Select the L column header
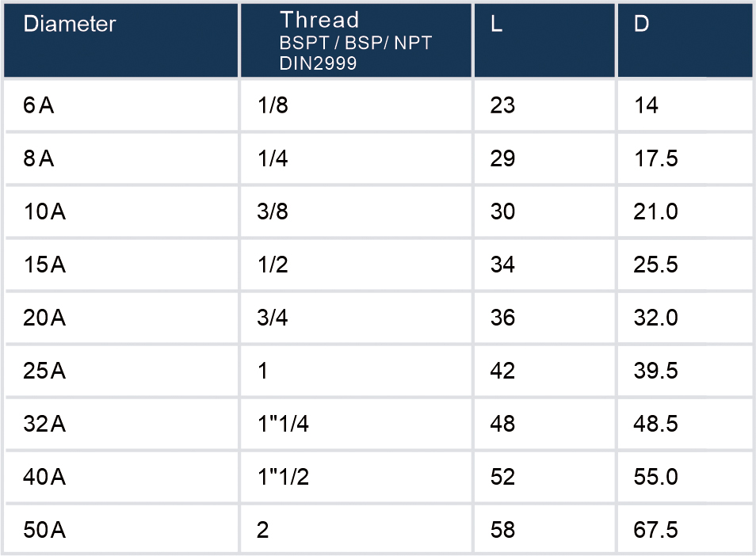This screenshot has height=556, width=756. [x=497, y=25]
